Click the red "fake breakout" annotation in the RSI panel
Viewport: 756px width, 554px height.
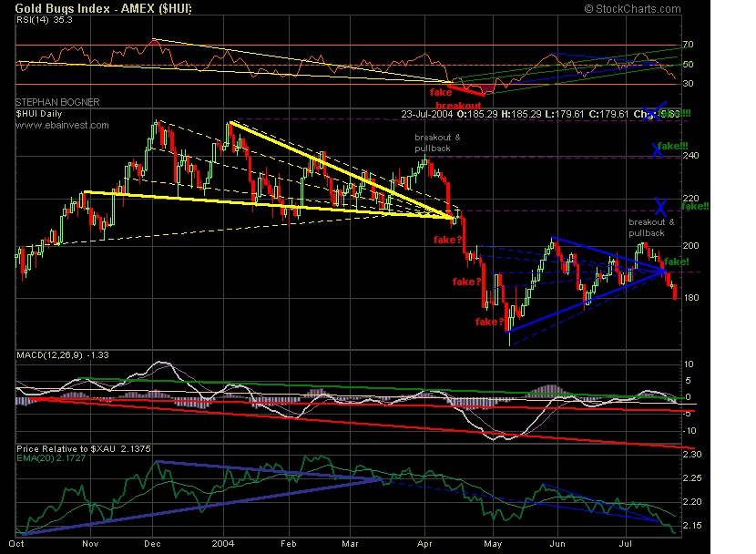click(457, 98)
